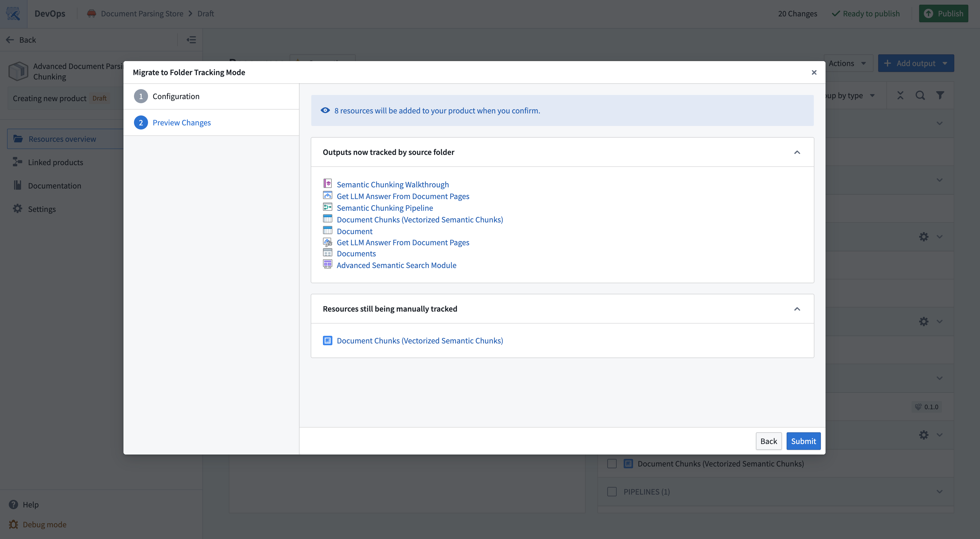
Task: Click the Documentation sidebar icon
Action: tap(17, 185)
